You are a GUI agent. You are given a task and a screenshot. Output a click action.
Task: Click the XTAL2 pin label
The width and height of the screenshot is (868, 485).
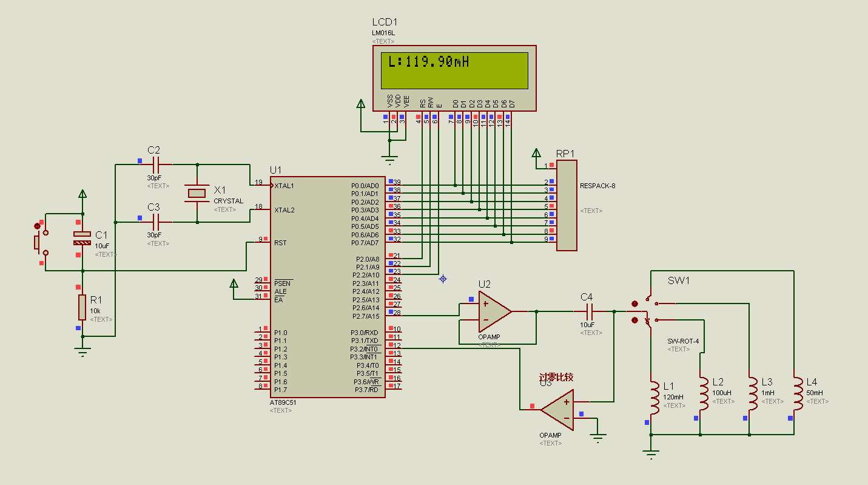tap(284, 210)
